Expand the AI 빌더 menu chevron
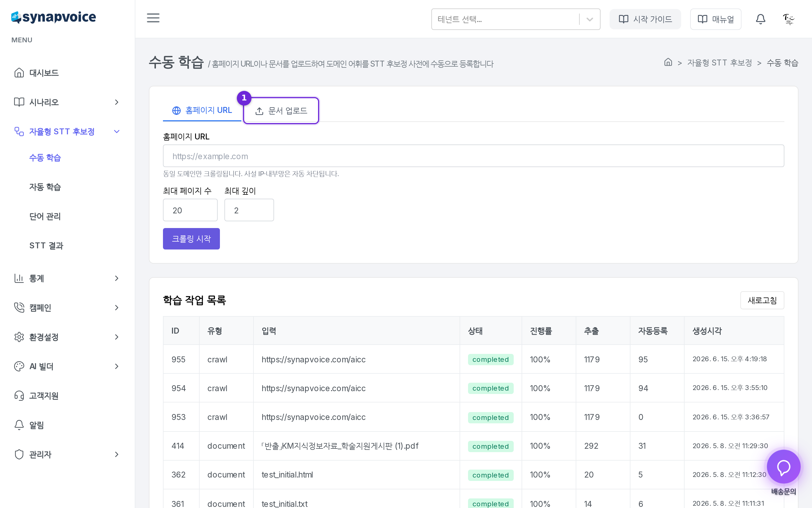The height and width of the screenshot is (508, 812). pos(116,366)
